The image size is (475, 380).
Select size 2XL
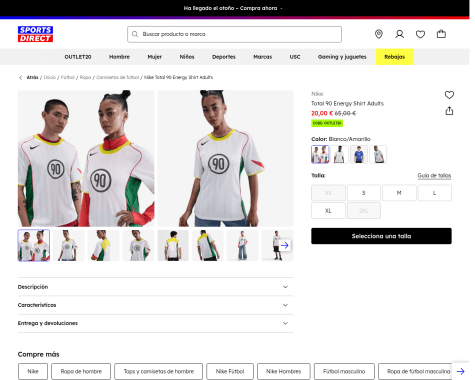click(364, 211)
